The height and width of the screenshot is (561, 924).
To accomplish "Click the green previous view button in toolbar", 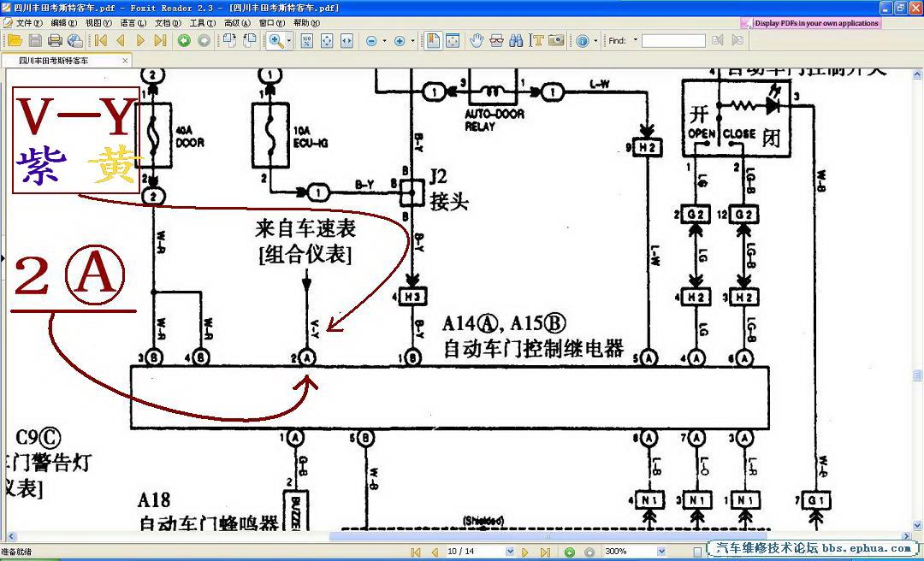I will 185,41.
